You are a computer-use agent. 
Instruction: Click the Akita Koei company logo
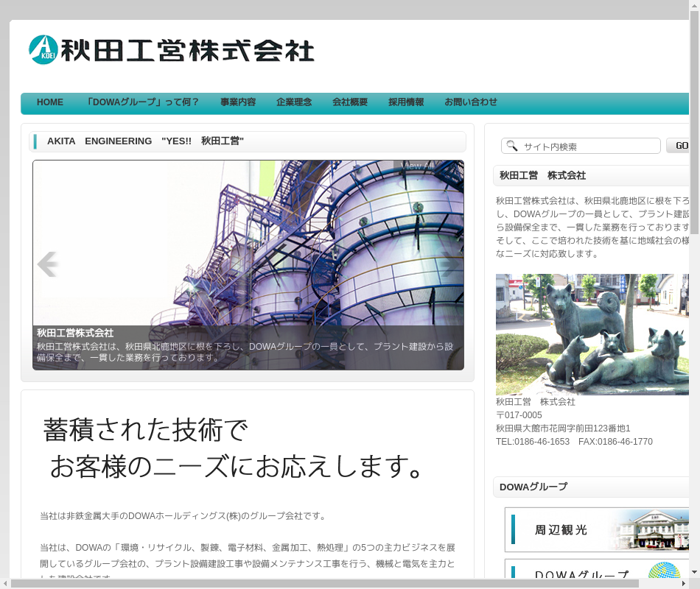(172, 50)
